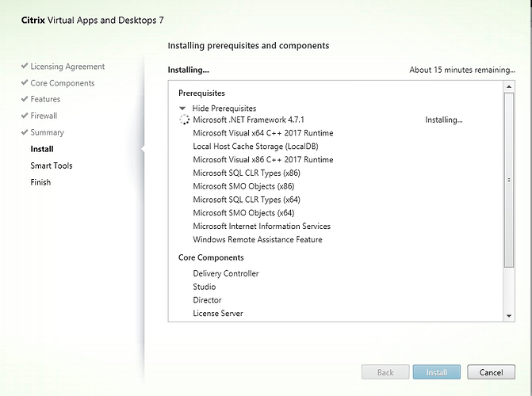This screenshot has width=532, height=396.
Task: Click the Licensing Agreement checkmark icon
Action: [25, 67]
